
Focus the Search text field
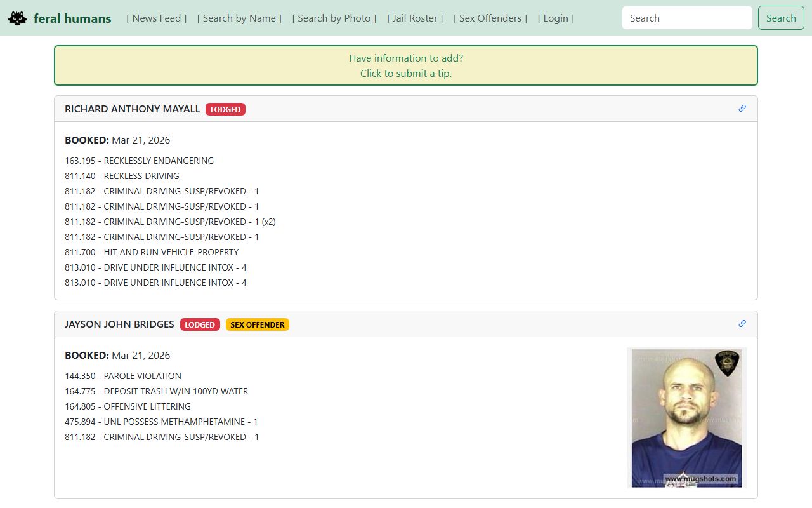(687, 18)
